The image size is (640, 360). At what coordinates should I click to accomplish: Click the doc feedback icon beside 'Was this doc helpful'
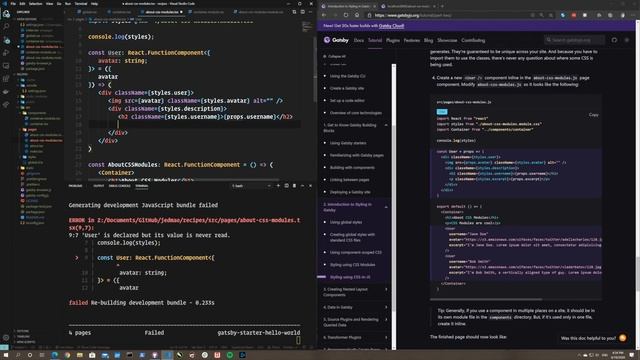pyautogui.click(x=622, y=338)
